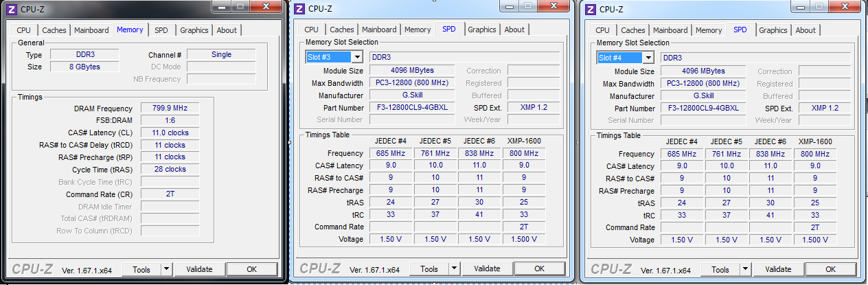Click Validate button in right window
Viewport: 868px width, 285px height.
778,269
